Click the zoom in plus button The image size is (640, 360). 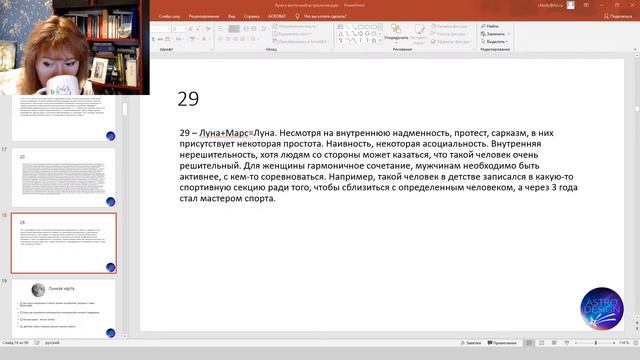point(614,343)
